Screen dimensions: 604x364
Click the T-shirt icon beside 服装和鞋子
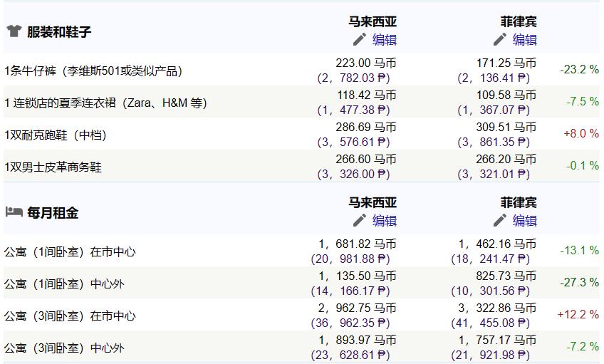click(x=14, y=31)
